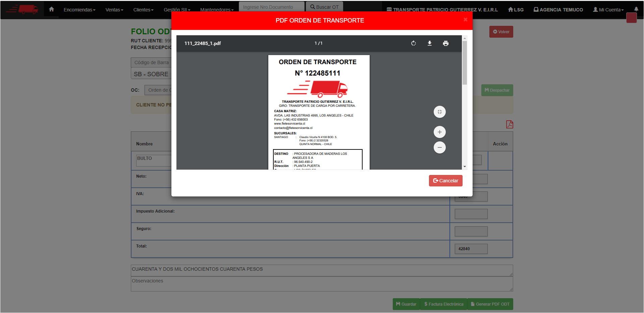Click the red truck logo in navbar
Screen dimensions: 644x313
tap(22, 9)
